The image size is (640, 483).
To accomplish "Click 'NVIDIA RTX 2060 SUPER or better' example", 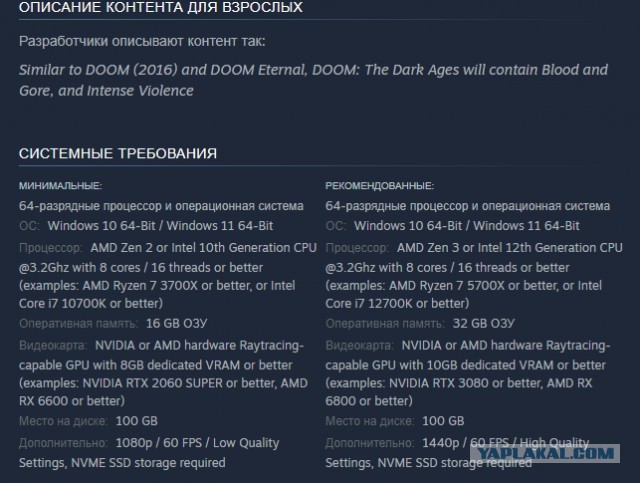I will [178, 383].
